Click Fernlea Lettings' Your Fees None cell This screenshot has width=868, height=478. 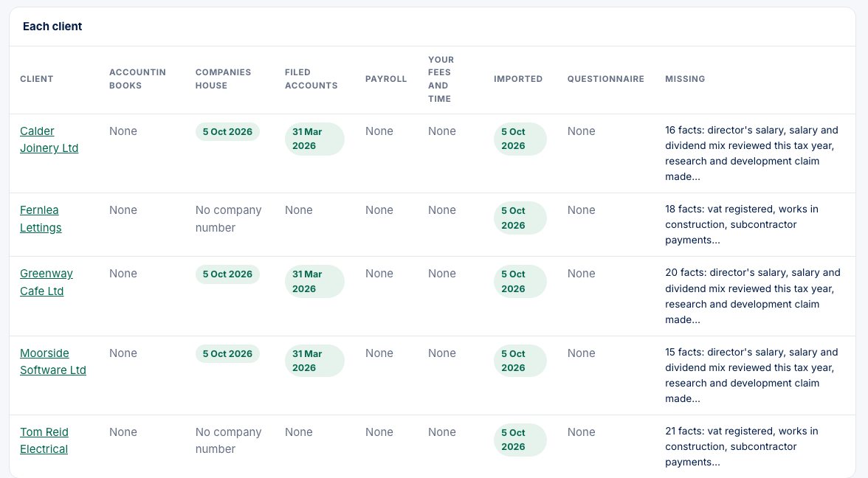[x=441, y=210]
